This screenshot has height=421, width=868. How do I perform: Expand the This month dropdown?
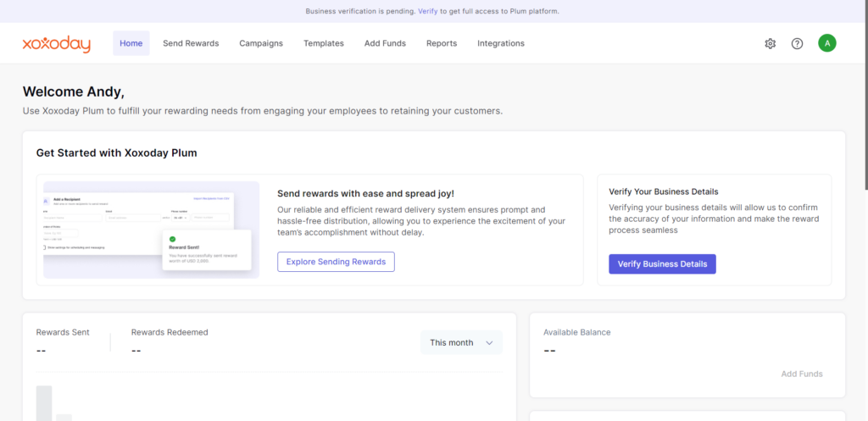(x=462, y=342)
